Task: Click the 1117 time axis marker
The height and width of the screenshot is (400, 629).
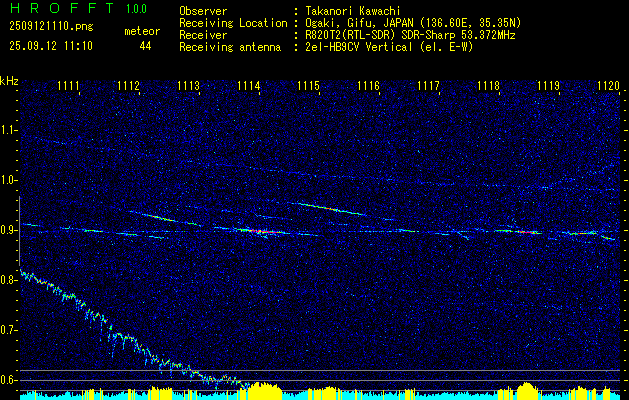Action: click(x=428, y=85)
